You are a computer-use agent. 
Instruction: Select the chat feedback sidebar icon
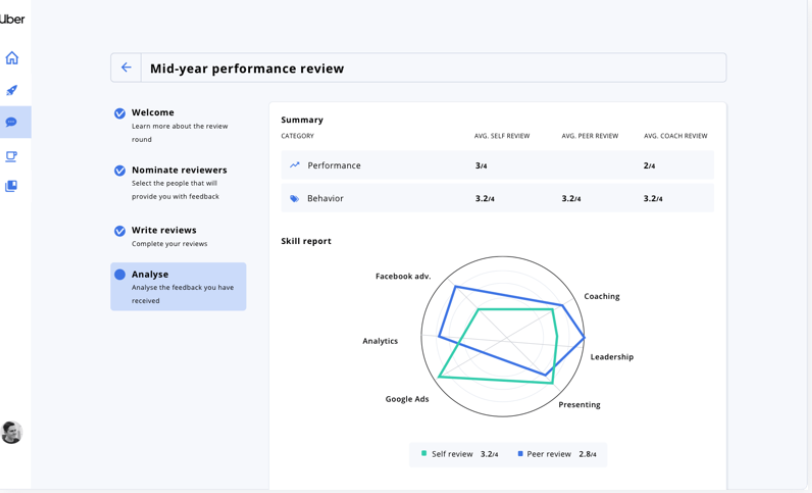pyautogui.click(x=12, y=122)
